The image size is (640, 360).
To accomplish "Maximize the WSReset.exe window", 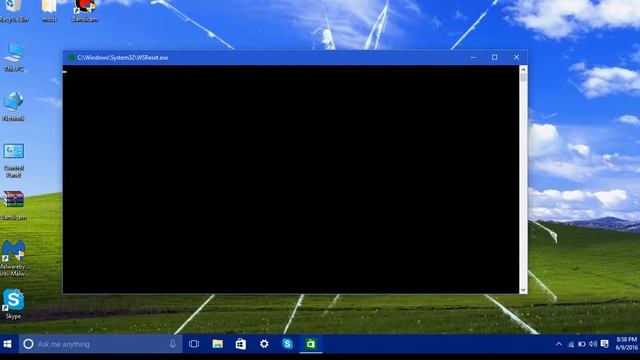I will 494,58.
